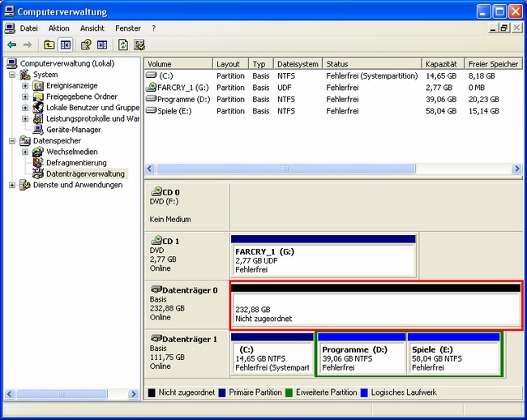Select the Geräte-Manager tree item

click(x=74, y=130)
